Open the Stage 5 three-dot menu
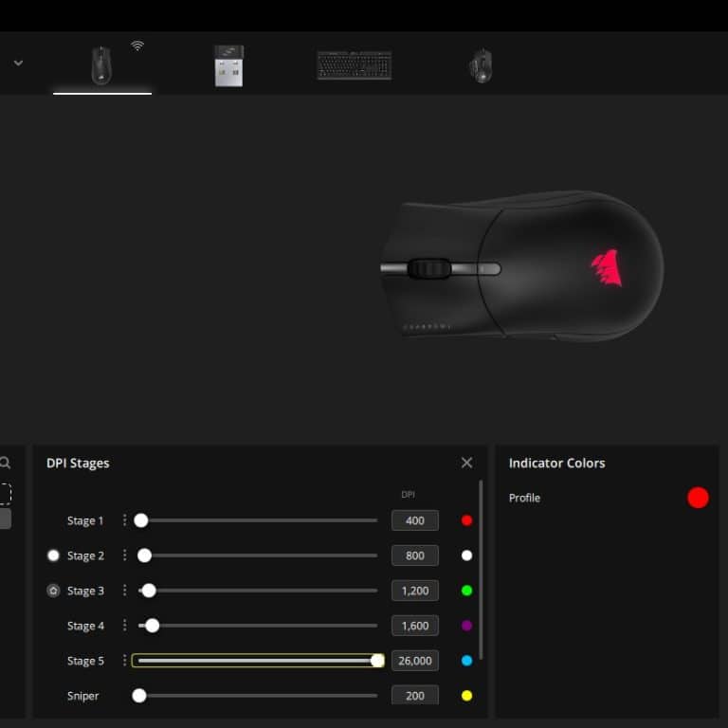This screenshot has width=728, height=728. (124, 661)
